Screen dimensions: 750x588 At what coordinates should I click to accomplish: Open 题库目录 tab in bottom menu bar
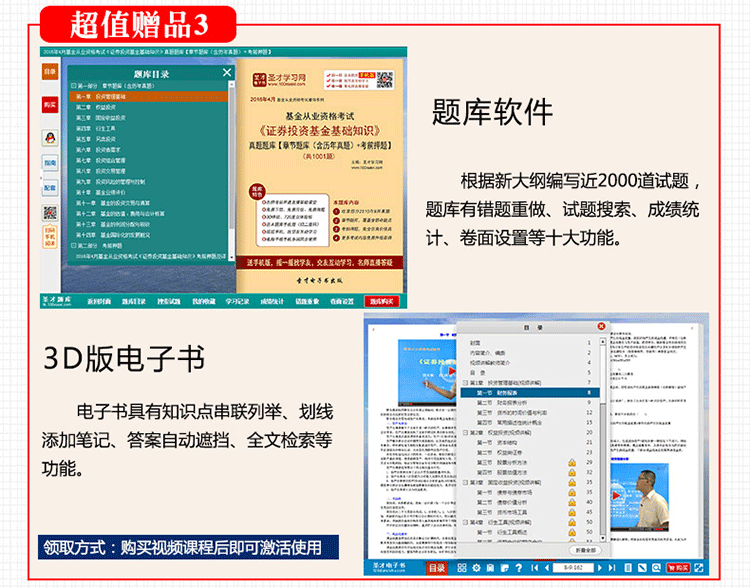coord(133,300)
